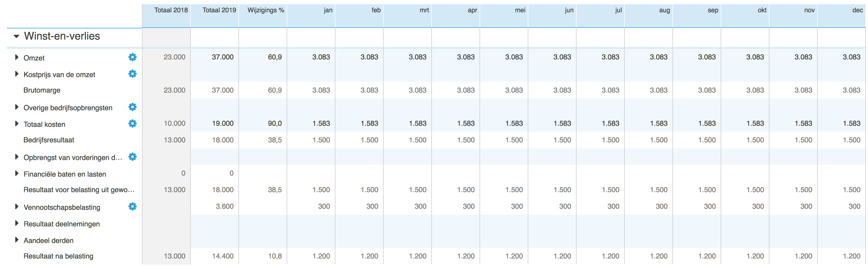Click the Totaal 2018 column header

coord(171,10)
